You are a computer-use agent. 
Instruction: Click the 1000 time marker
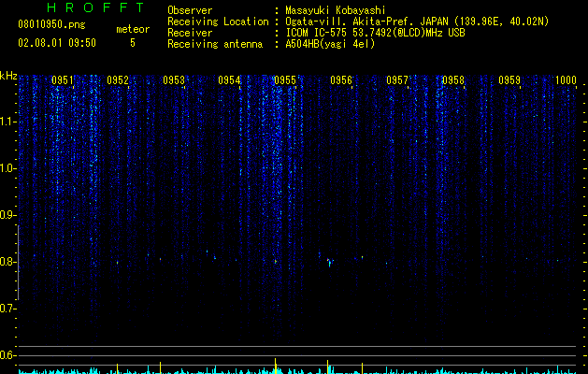(566, 80)
